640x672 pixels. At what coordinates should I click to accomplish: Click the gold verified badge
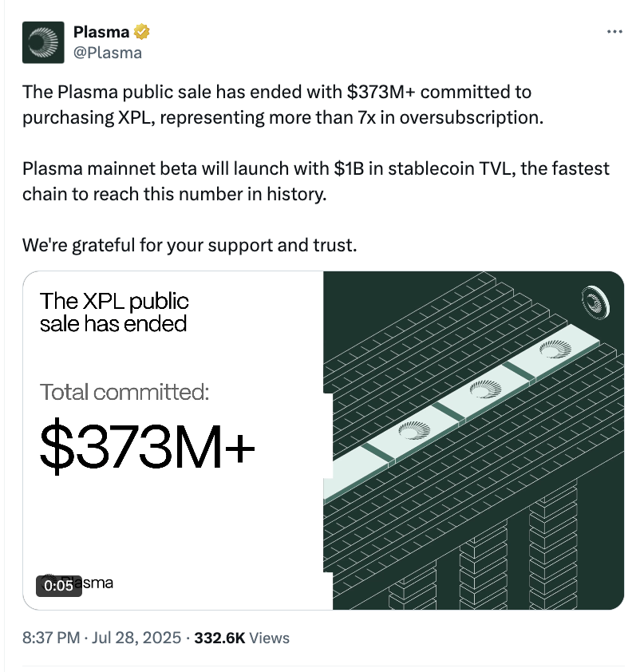(x=143, y=33)
